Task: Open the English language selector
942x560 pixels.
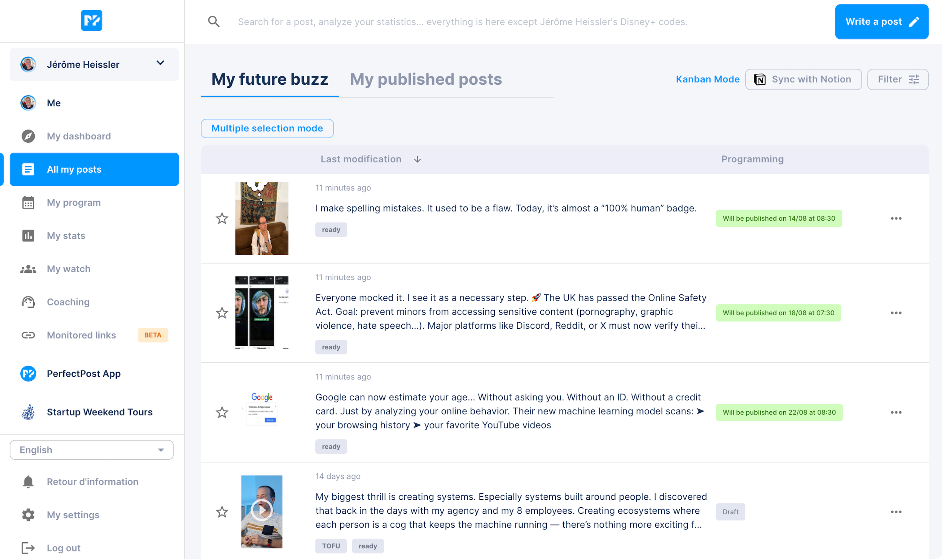Action: coord(91,449)
